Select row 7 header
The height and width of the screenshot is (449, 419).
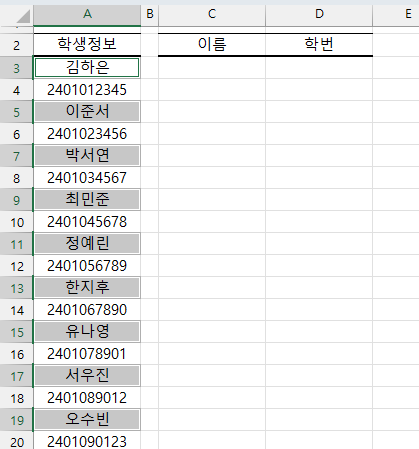pos(16,156)
